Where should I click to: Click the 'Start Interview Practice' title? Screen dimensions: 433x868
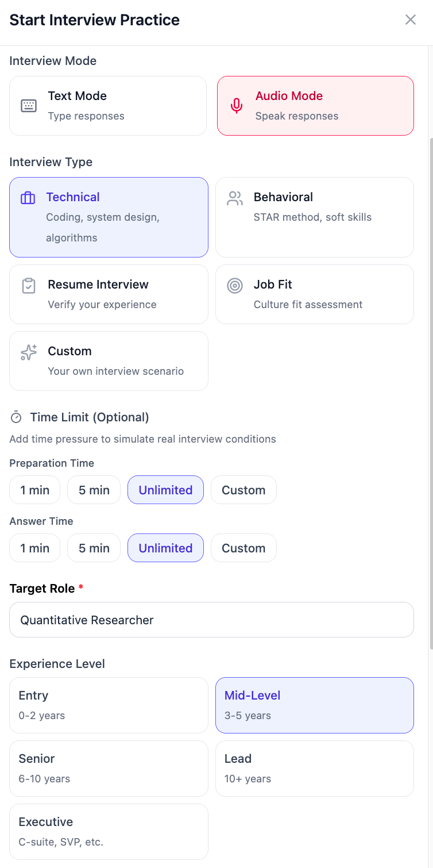click(95, 20)
